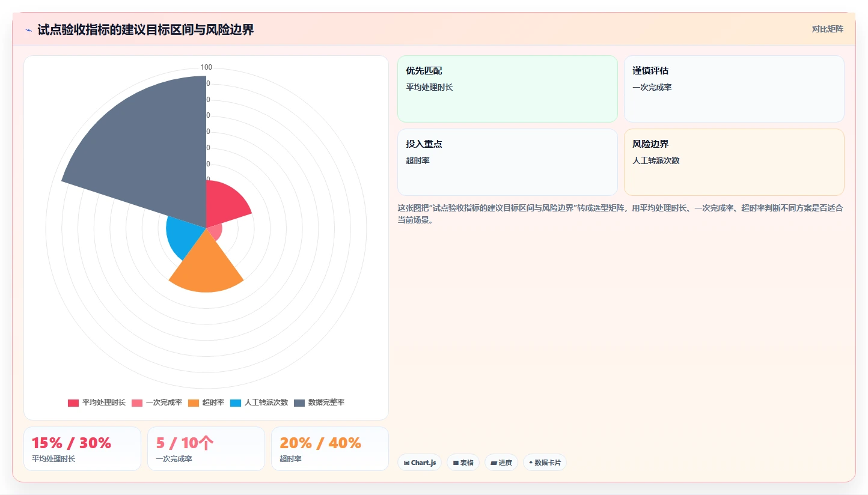Viewport: 868px width, 495px height.
Task: Open the 投入重点 matrix card
Action: 507,162
